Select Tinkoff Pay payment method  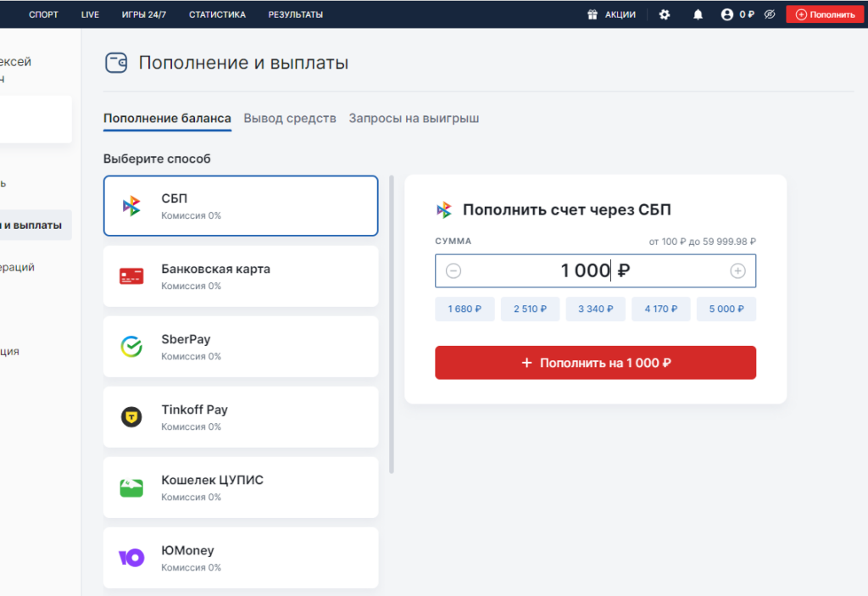(x=241, y=417)
